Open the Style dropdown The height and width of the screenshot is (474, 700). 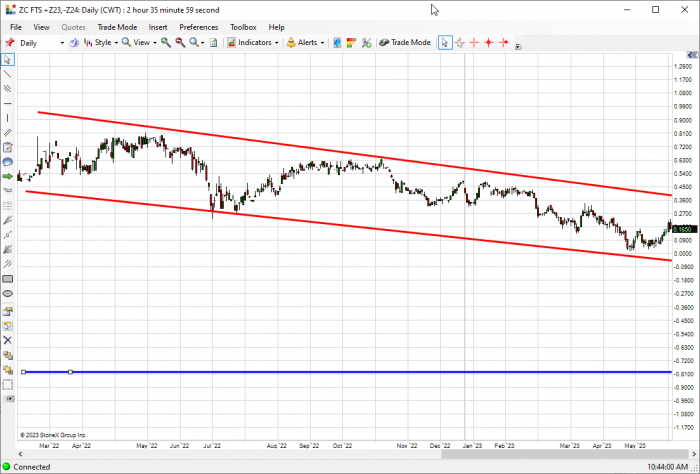click(x=101, y=43)
